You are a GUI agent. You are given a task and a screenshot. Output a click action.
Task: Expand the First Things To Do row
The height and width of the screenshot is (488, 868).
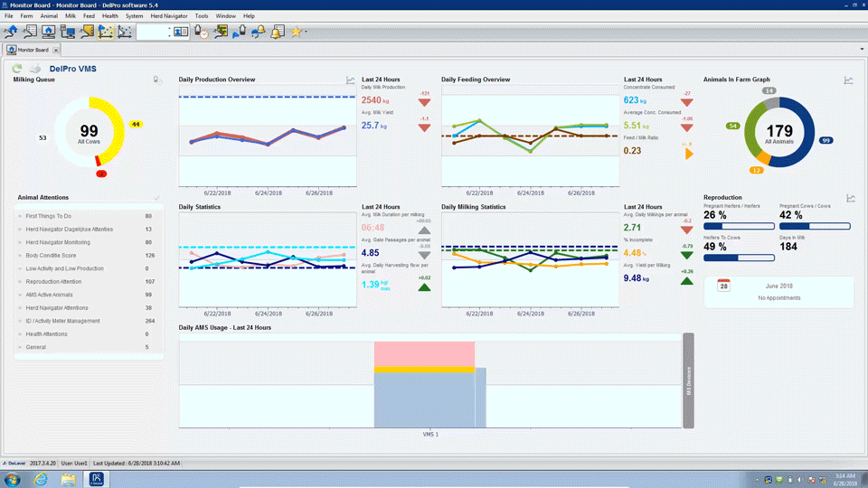20,216
